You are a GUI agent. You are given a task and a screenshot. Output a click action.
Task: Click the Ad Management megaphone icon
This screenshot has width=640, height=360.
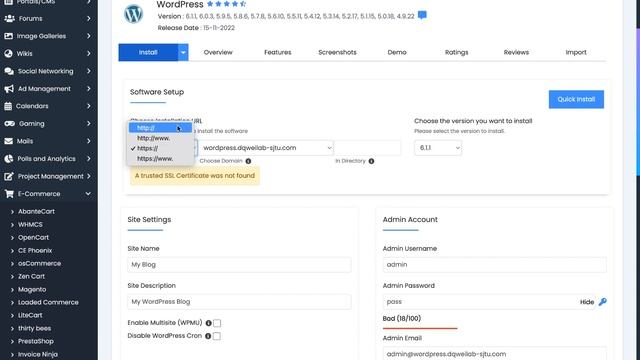(9, 89)
